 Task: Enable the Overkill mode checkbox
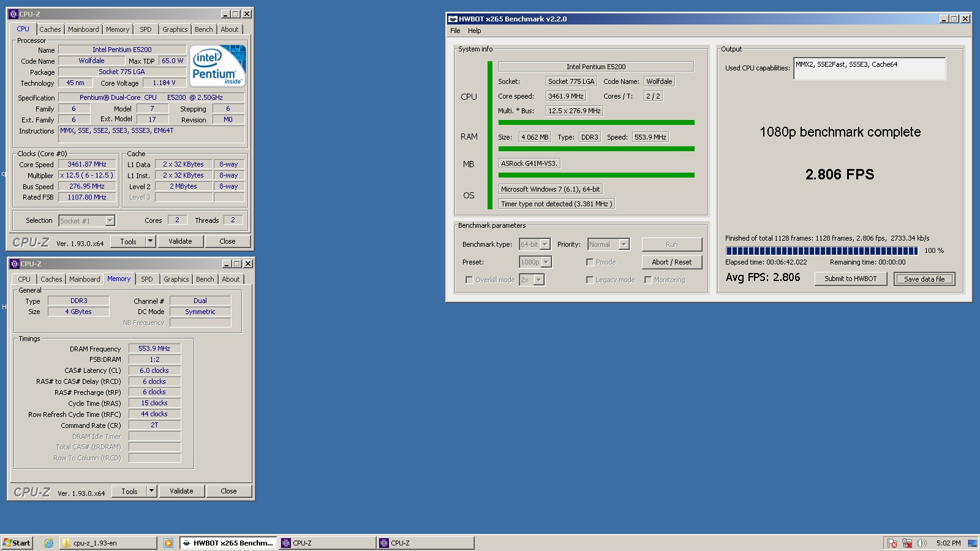pyautogui.click(x=469, y=280)
